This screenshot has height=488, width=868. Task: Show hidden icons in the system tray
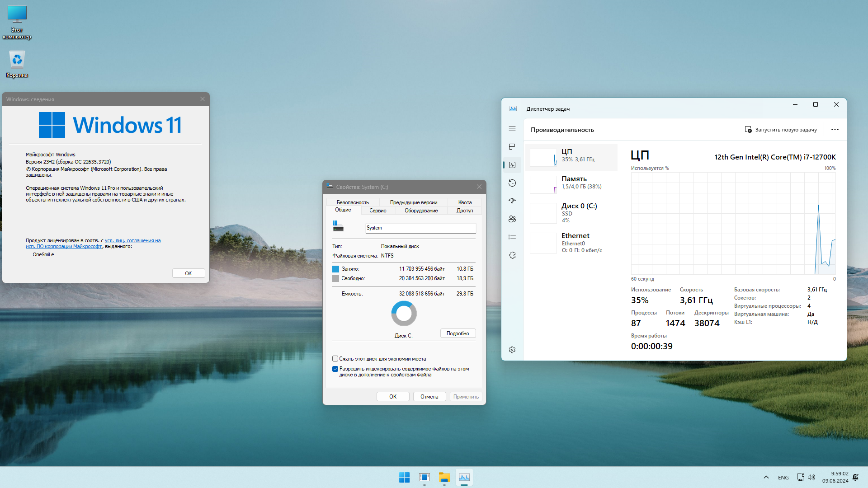pyautogui.click(x=766, y=477)
